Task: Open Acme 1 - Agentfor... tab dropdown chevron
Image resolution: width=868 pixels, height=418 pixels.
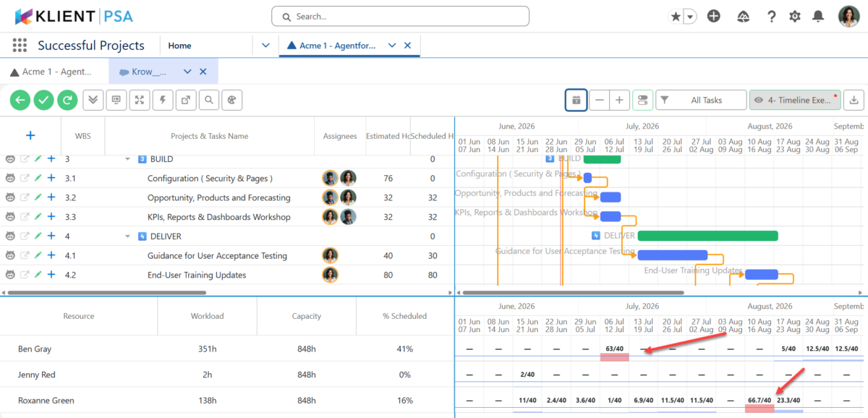Action: click(x=392, y=45)
